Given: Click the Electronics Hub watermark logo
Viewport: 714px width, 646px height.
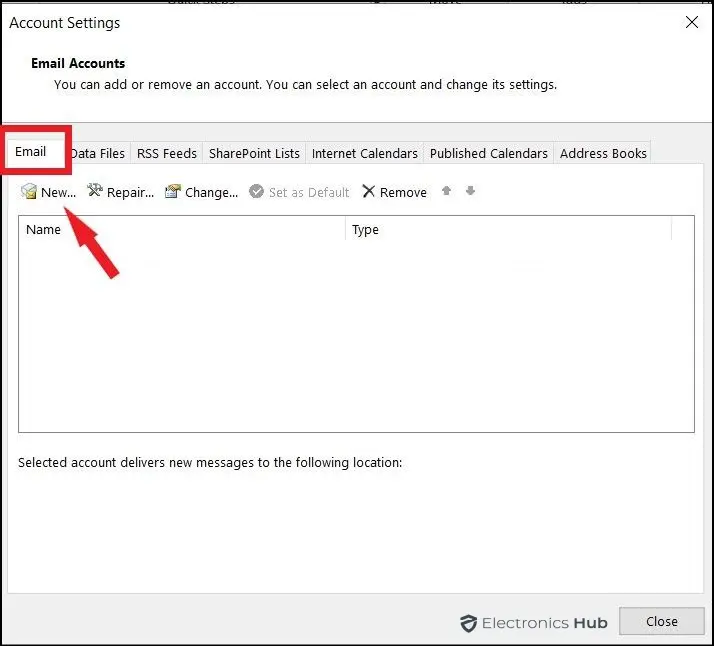Looking at the screenshot, I should pos(533,623).
